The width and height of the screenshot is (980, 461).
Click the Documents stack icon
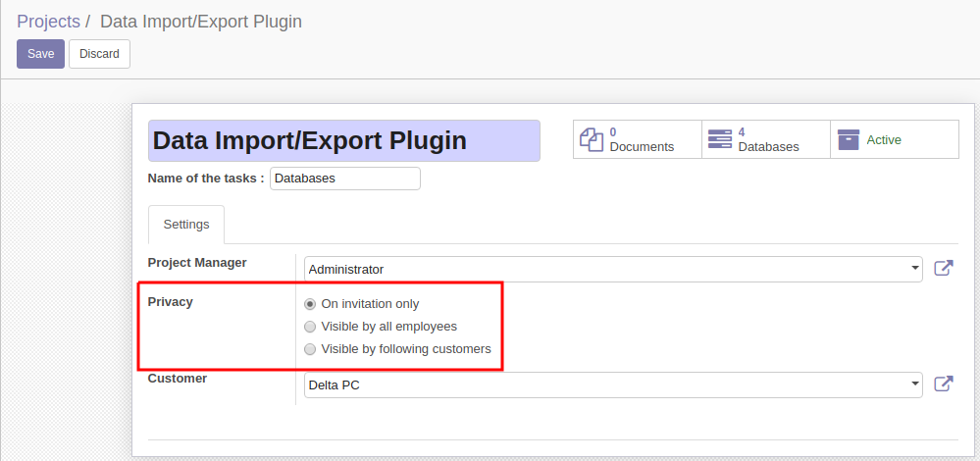pyautogui.click(x=592, y=139)
